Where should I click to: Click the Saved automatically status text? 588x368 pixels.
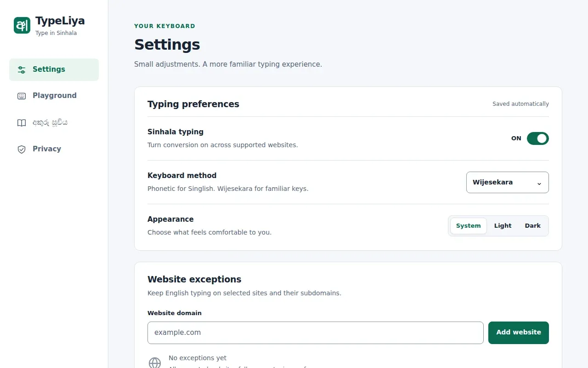coord(520,104)
